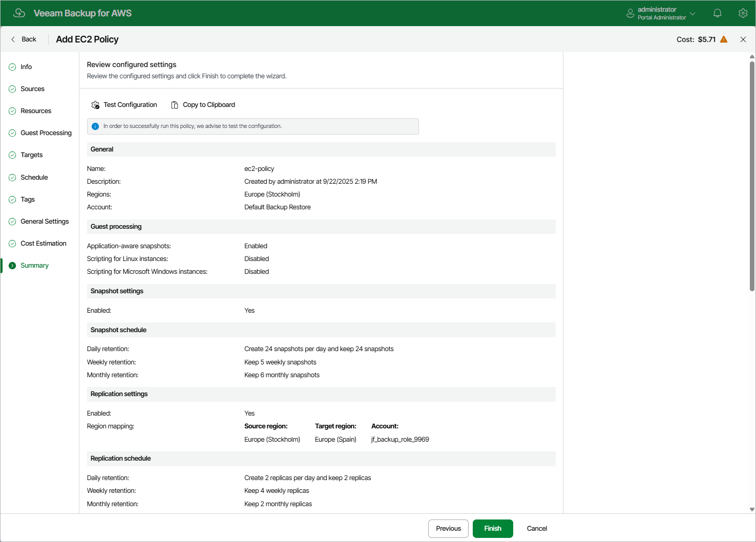The width and height of the screenshot is (756, 542).
Task: Jump to the Tags step
Action: click(28, 200)
